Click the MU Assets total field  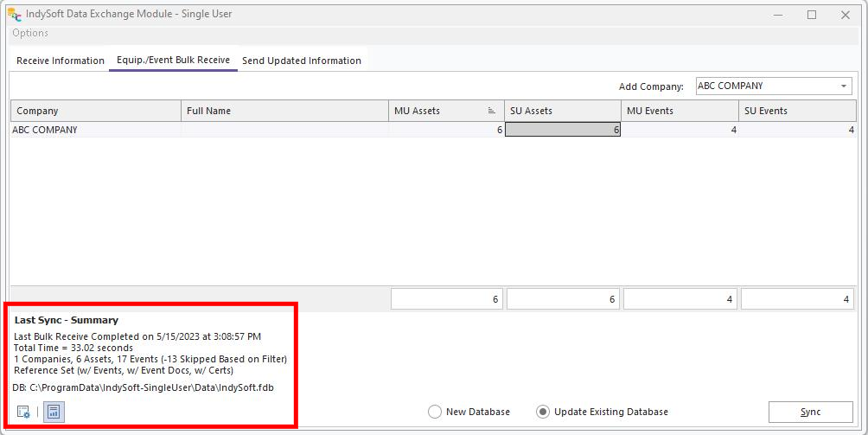[x=446, y=299]
